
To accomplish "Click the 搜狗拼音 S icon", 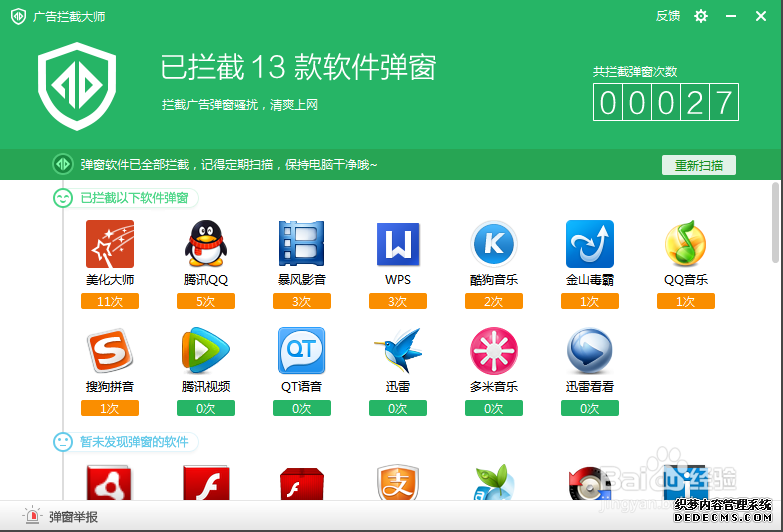I will tap(110, 350).
